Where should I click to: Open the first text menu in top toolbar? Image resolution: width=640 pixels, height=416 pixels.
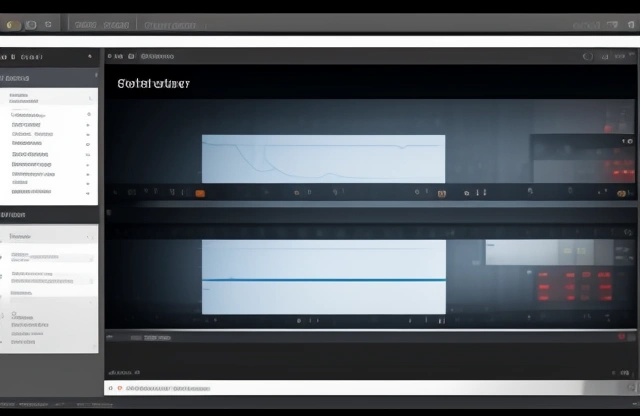pos(86,24)
